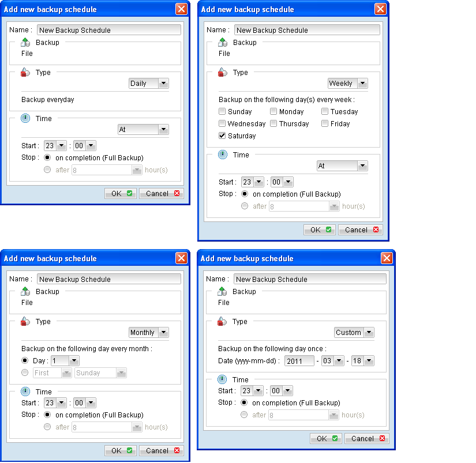Click the blue Time info icon in Monthly dialog
The image size is (476, 463).
[x=25, y=391]
